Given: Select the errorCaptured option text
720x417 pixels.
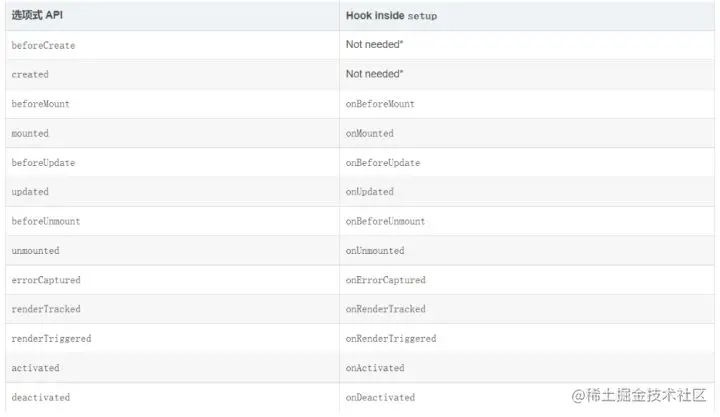Looking at the screenshot, I should coord(46,280).
